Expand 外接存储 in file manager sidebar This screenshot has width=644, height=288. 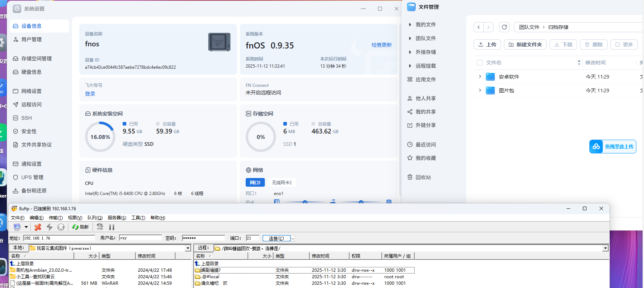pos(410,52)
